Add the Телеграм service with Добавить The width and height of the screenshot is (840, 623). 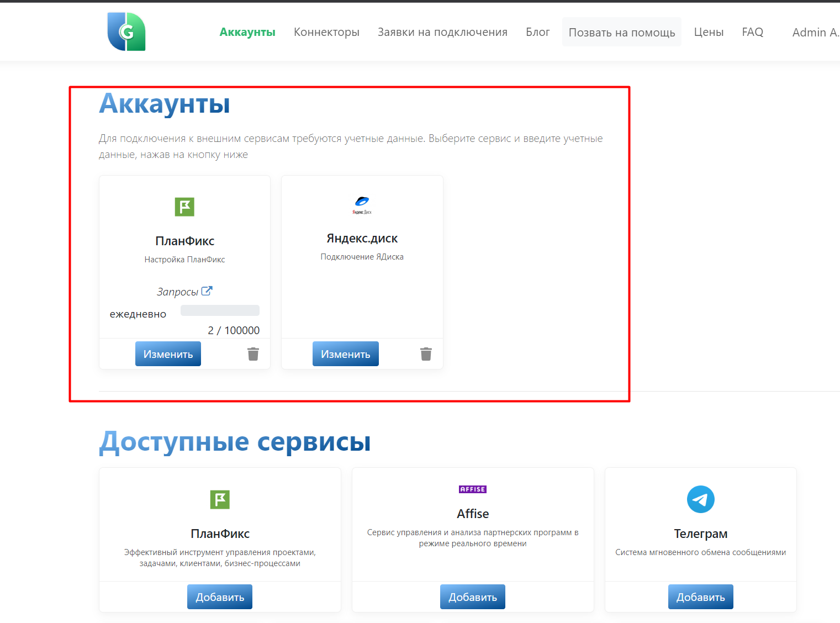(x=701, y=597)
